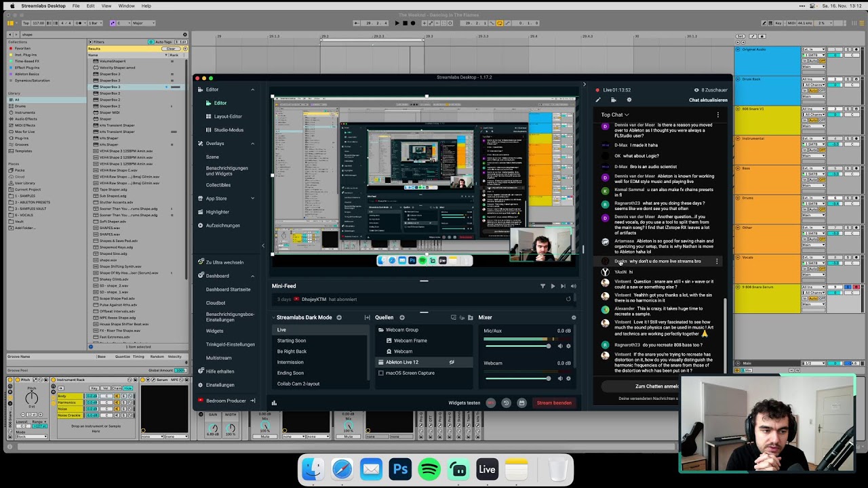
Task: Open the 1 Bar quantization dropdown
Action: pyautogui.click(x=96, y=23)
